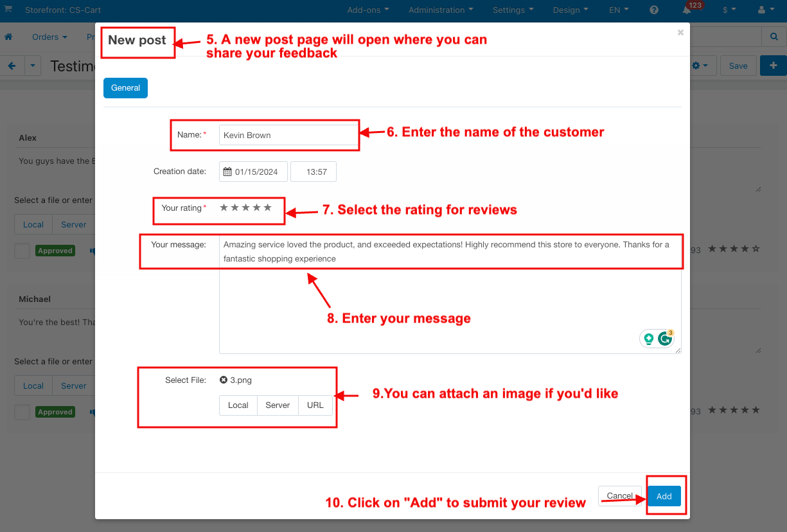
Task: Open the $ currency dropdown
Action: 729,10
